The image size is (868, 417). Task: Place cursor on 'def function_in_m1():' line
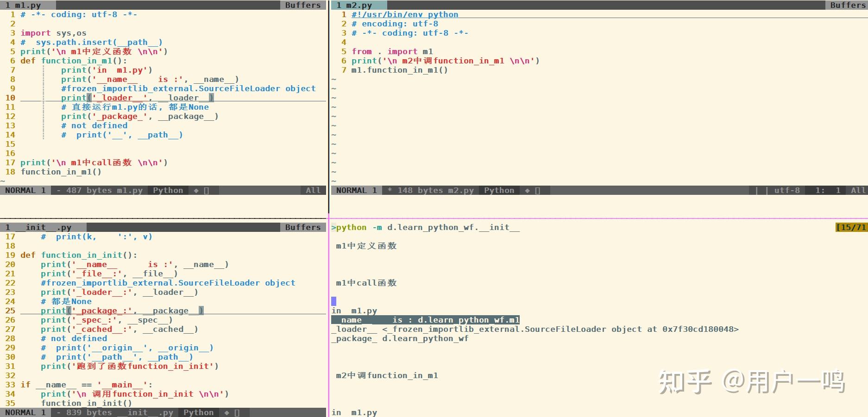point(74,61)
